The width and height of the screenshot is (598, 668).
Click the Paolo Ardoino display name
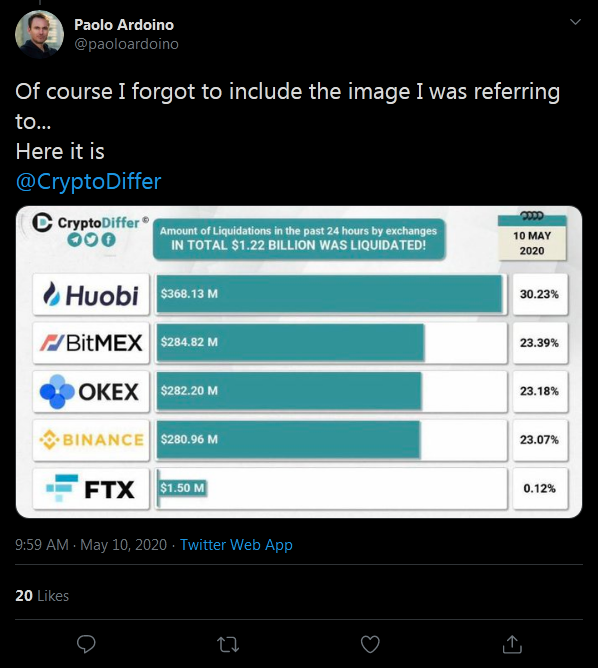coord(124,25)
